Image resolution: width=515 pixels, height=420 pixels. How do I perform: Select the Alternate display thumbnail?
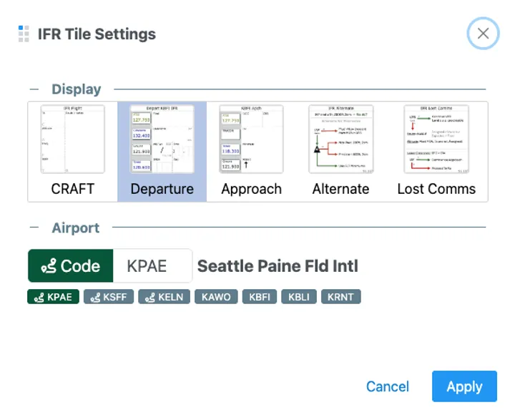point(341,151)
